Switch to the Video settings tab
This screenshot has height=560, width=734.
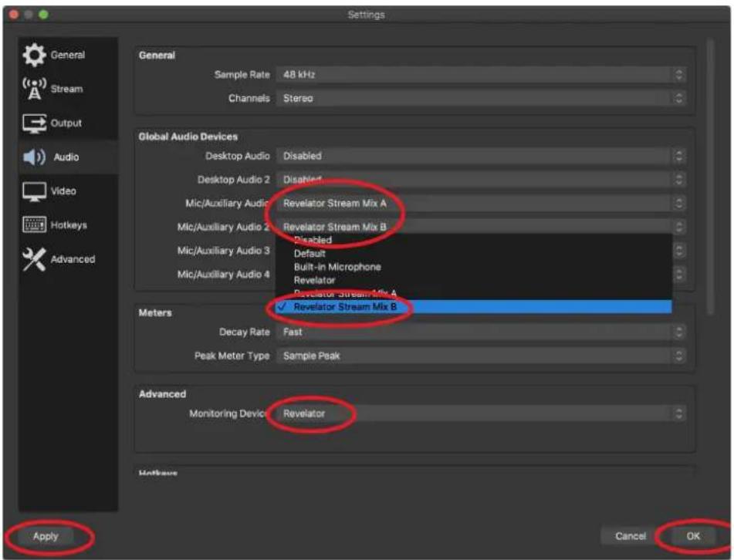[68, 191]
